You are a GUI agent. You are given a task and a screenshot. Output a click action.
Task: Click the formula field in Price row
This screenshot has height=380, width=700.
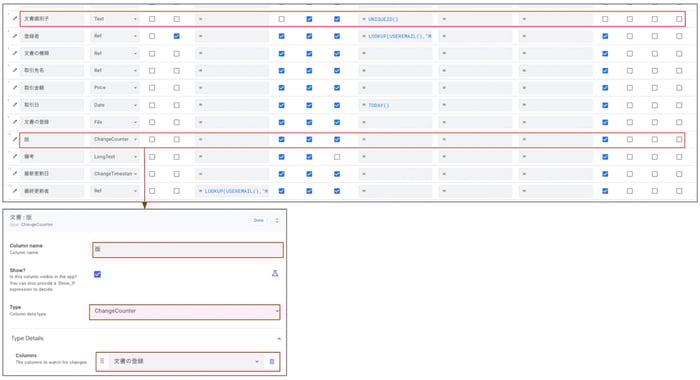point(232,88)
